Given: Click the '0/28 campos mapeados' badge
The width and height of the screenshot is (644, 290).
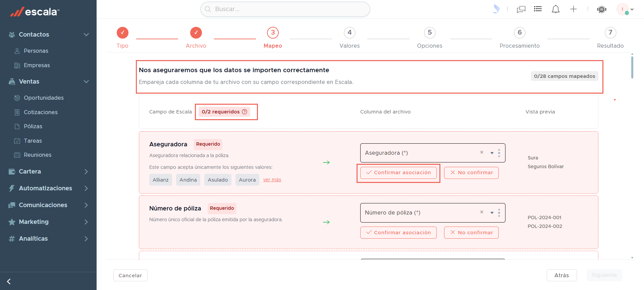Looking at the screenshot, I should click(565, 76).
